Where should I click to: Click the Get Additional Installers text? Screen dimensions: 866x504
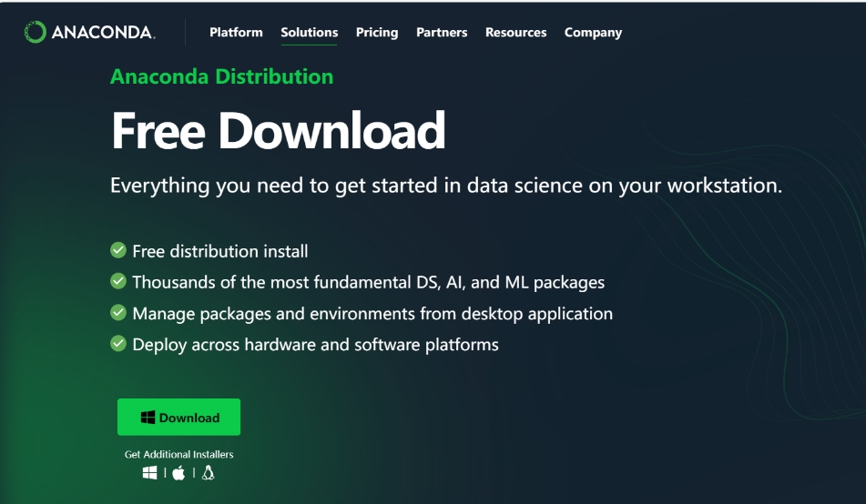178,454
